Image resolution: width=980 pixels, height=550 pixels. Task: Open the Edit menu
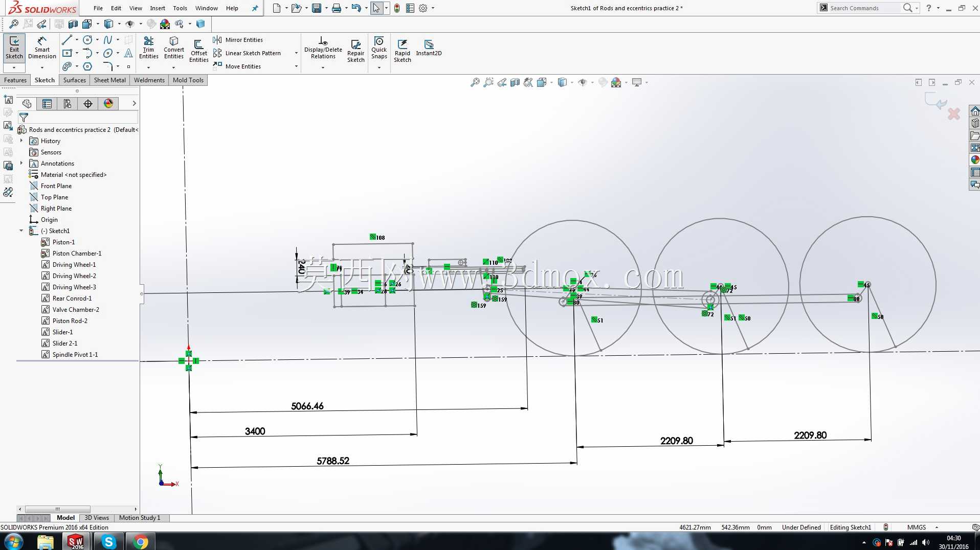[x=116, y=8]
